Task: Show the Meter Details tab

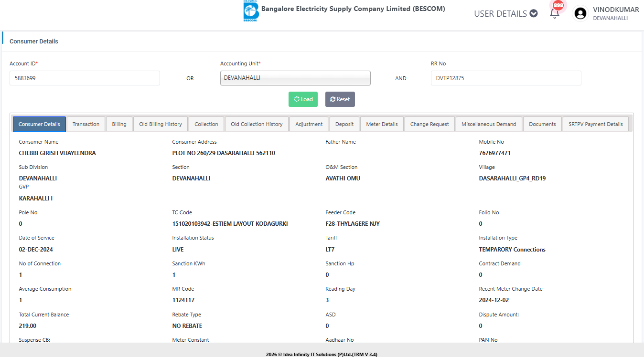Action: coord(382,124)
